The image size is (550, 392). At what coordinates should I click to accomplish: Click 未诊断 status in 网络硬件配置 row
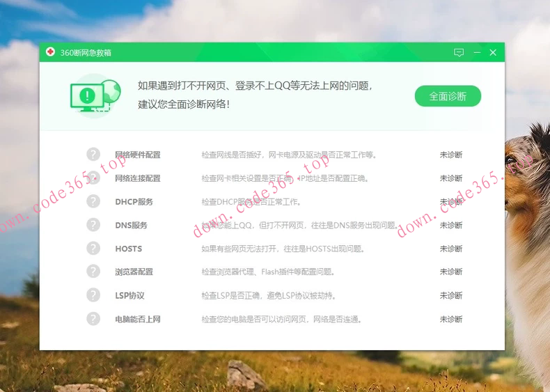(451, 155)
